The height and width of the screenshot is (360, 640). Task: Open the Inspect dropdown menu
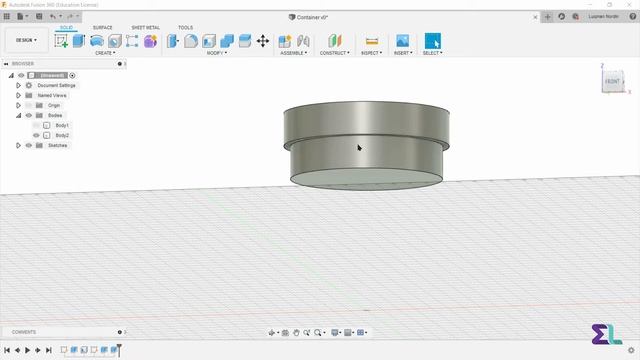pos(371,53)
